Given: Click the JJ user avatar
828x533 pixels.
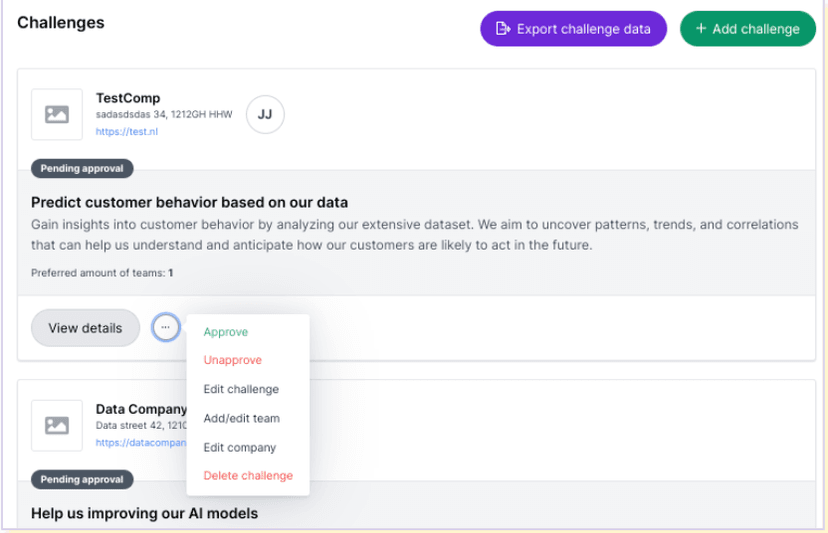Looking at the screenshot, I should click(265, 115).
